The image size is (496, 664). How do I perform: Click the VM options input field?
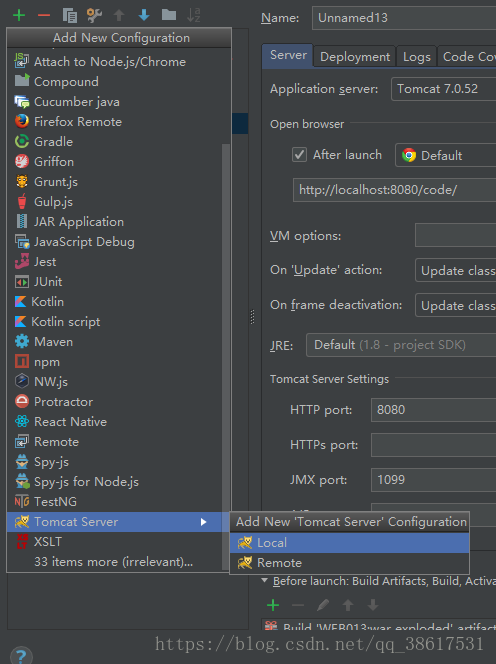click(455, 235)
